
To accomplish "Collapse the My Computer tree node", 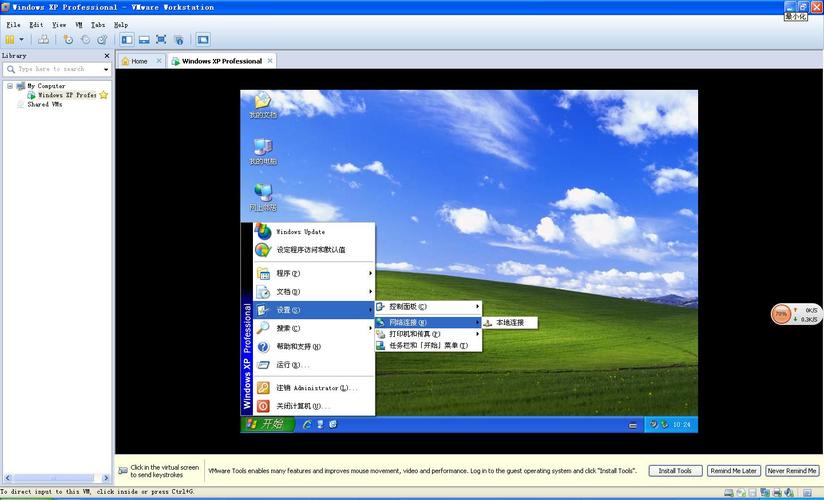I will click(x=9, y=86).
